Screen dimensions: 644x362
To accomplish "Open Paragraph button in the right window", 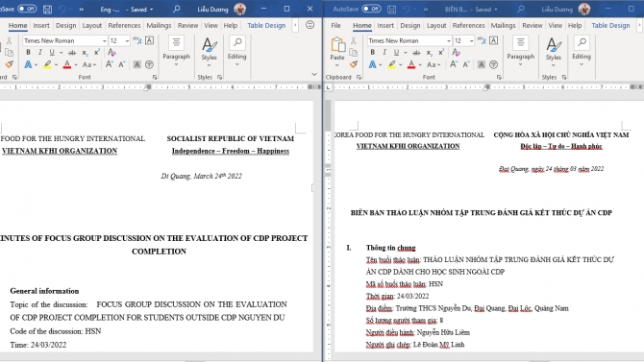I will 520,51.
